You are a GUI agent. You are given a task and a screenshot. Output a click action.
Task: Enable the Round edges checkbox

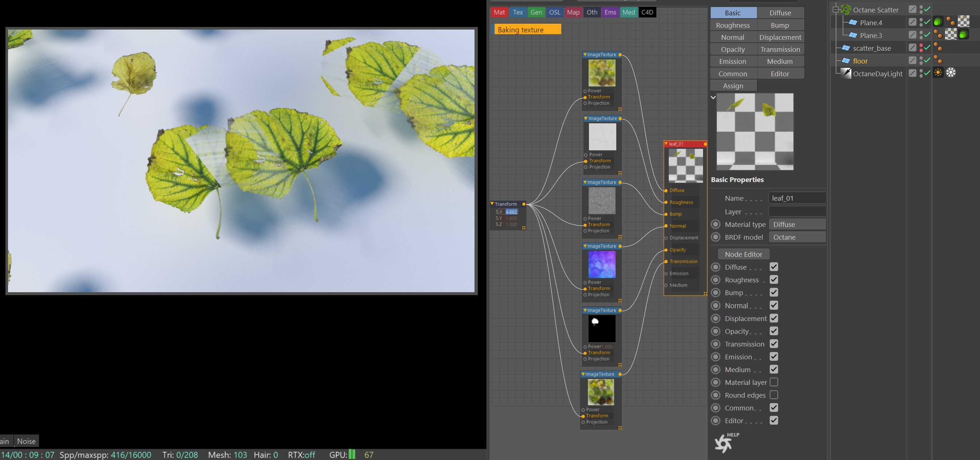pos(774,395)
